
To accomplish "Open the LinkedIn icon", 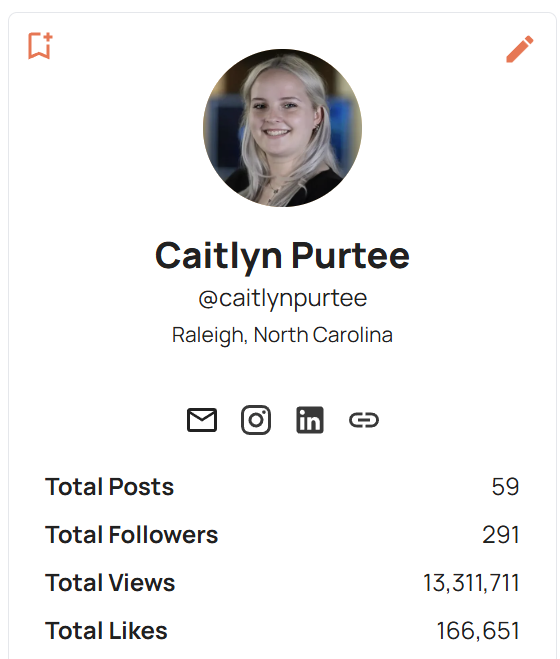I will [310, 420].
